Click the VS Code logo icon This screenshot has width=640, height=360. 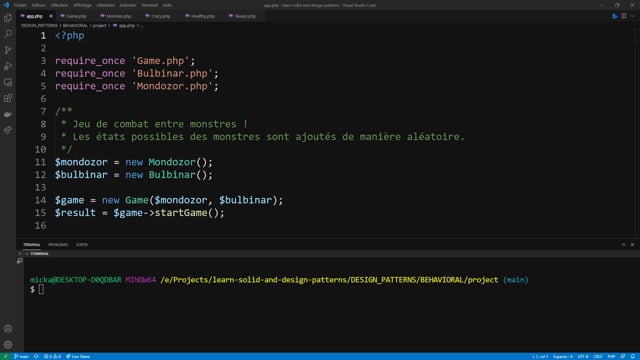(6, 5)
